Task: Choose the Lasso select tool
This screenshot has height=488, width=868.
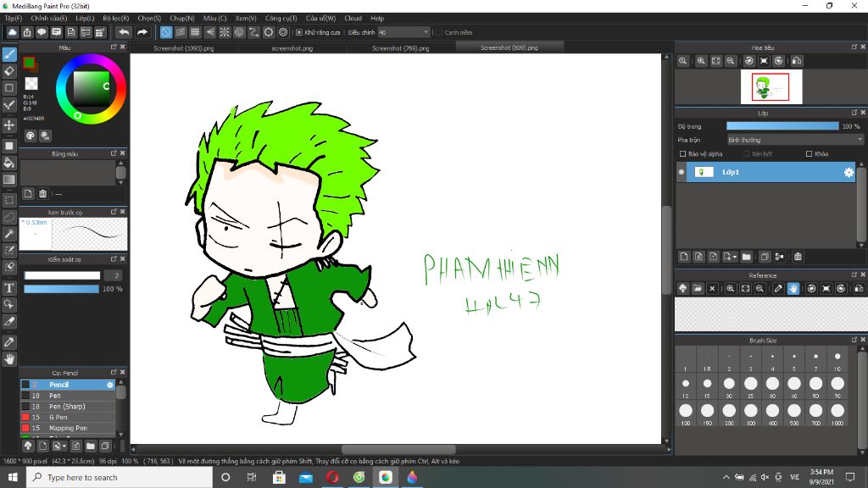Action: (9, 218)
